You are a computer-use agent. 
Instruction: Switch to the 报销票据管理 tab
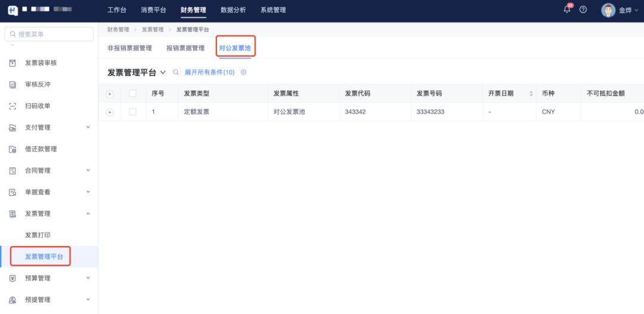(185, 48)
